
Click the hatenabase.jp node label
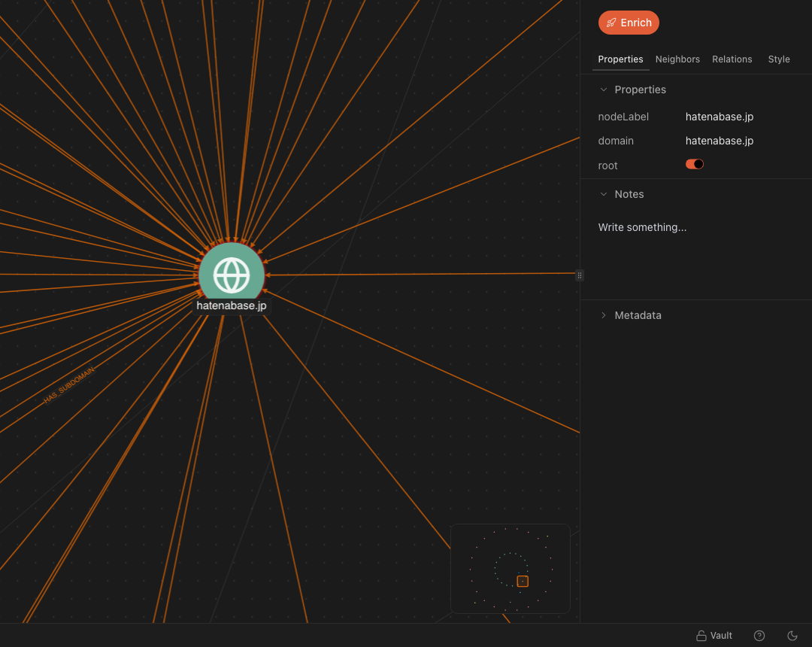pyautogui.click(x=232, y=305)
